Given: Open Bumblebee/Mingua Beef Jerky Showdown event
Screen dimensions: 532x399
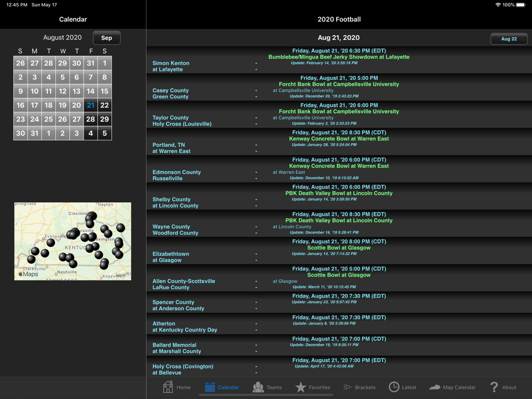Looking at the screenshot, I should (338, 57).
